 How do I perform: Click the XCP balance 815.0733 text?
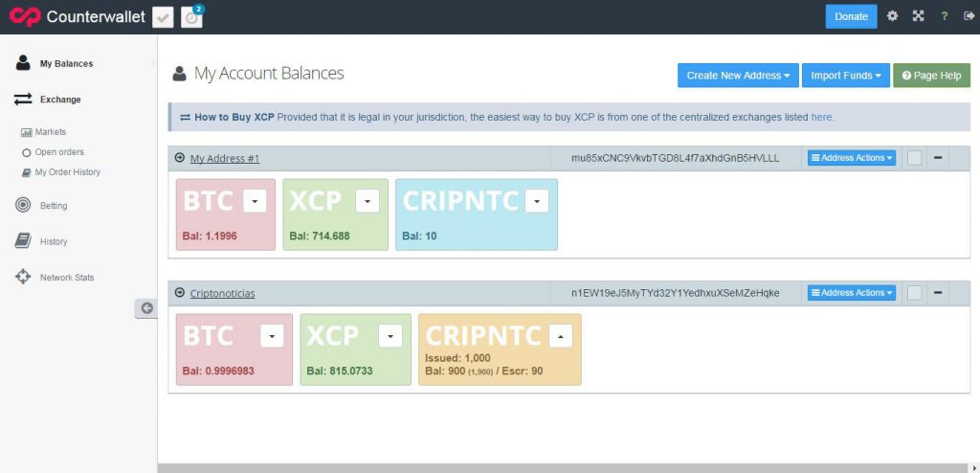click(x=340, y=371)
